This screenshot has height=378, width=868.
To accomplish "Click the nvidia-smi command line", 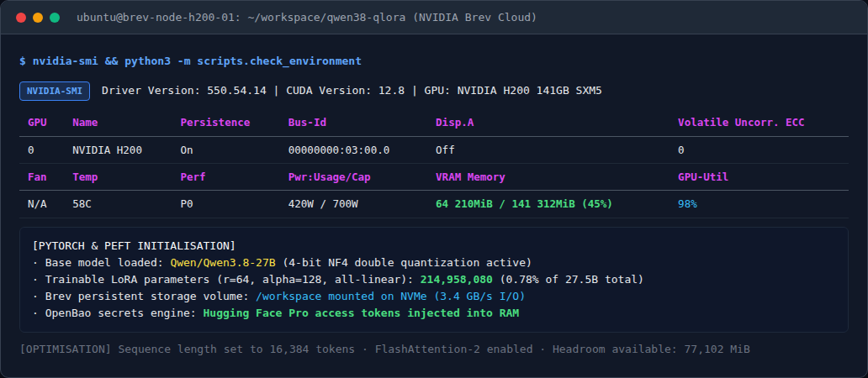I will [190, 61].
